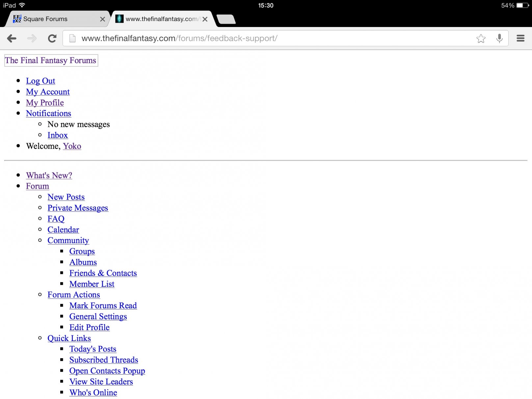This screenshot has height=399, width=532.
Task: Go back with the browser back arrow
Action: (x=12, y=39)
